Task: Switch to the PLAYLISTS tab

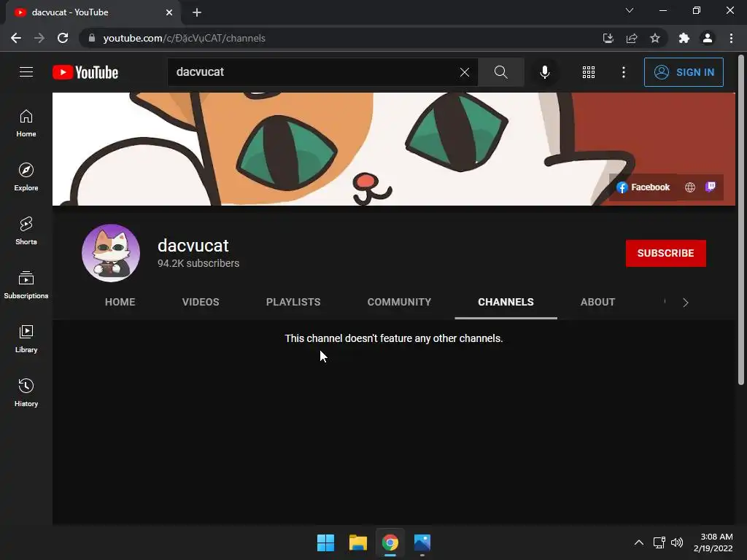Action: pyautogui.click(x=293, y=302)
